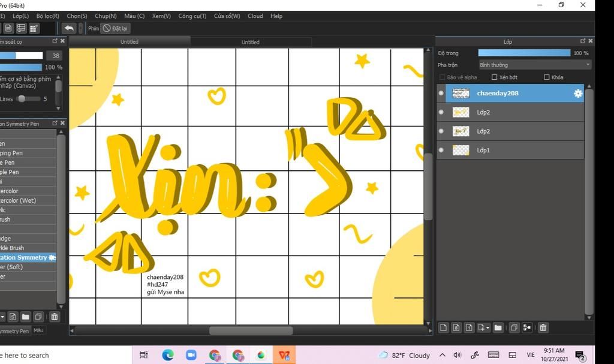Open the Màu (C) menu
The height and width of the screenshot is (364, 614).
(x=134, y=16)
